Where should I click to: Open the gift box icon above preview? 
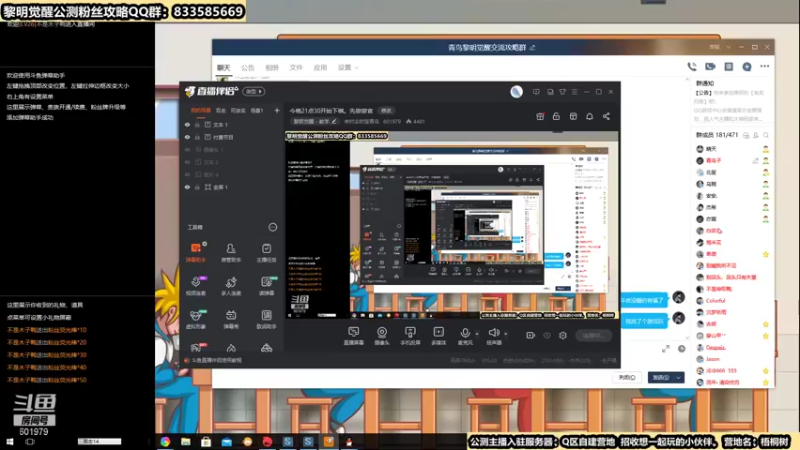click(x=540, y=116)
